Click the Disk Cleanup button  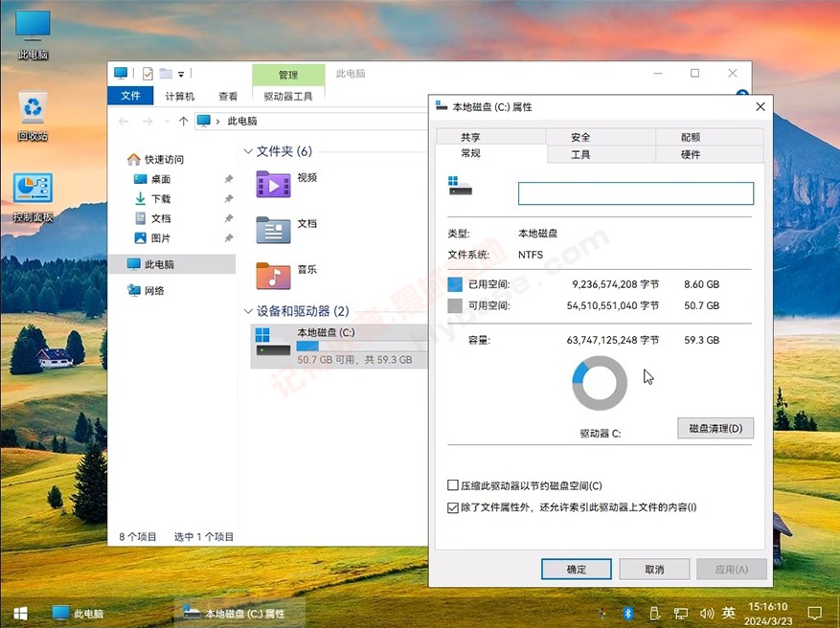715,428
